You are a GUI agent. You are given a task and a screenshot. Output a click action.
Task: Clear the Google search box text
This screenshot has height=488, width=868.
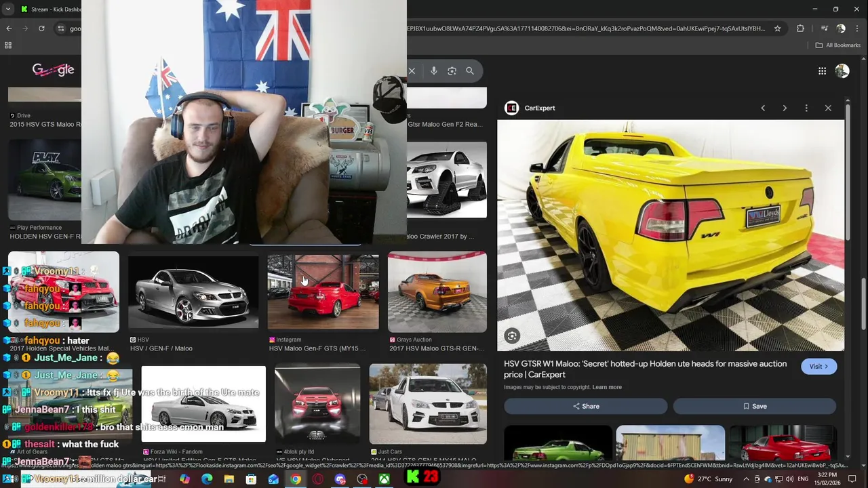click(x=412, y=70)
